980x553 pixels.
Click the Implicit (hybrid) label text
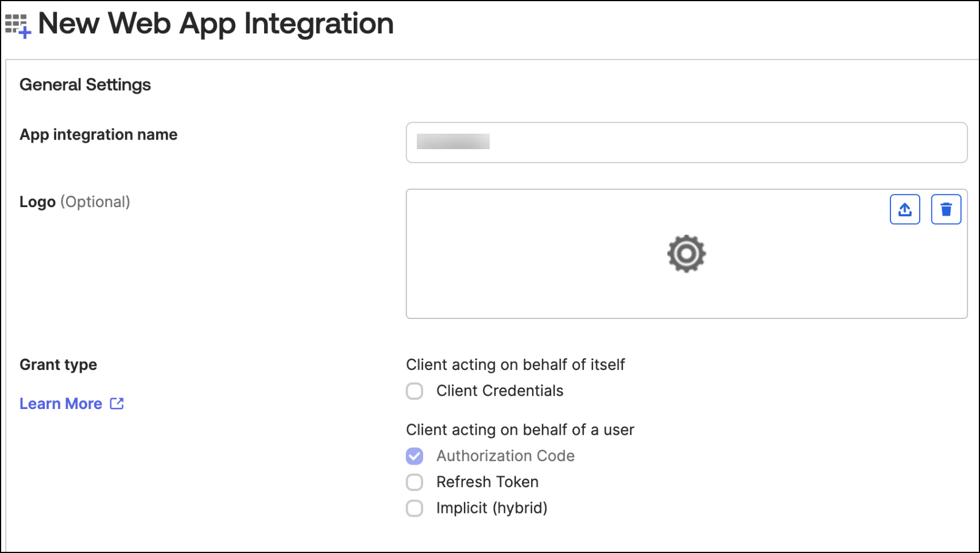point(491,508)
